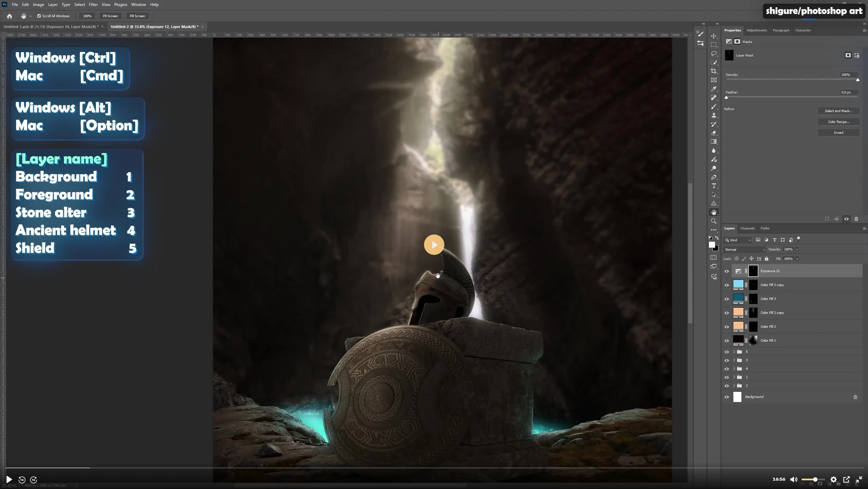Select the Gradient tool
868x489 pixels.
714,142
